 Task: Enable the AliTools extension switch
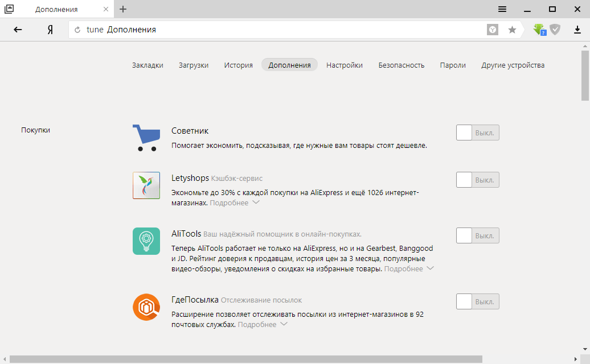[x=477, y=235]
